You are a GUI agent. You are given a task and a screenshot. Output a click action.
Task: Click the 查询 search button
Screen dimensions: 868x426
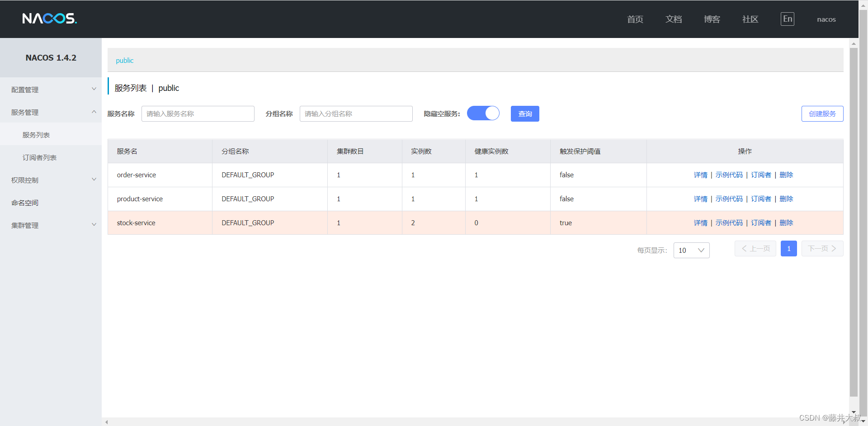coord(525,114)
